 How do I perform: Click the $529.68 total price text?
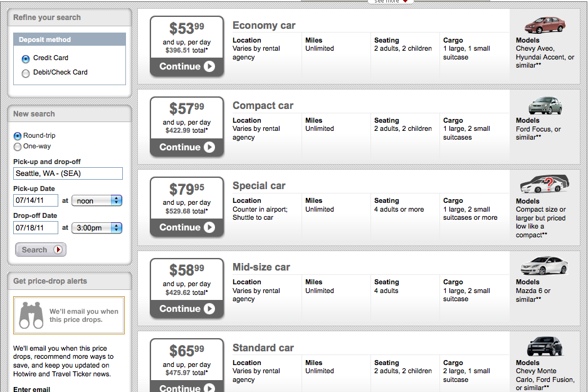186,212
